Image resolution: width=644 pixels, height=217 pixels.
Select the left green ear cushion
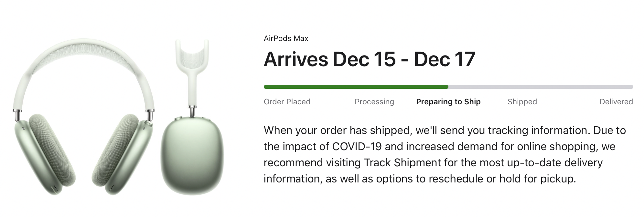[52, 150]
